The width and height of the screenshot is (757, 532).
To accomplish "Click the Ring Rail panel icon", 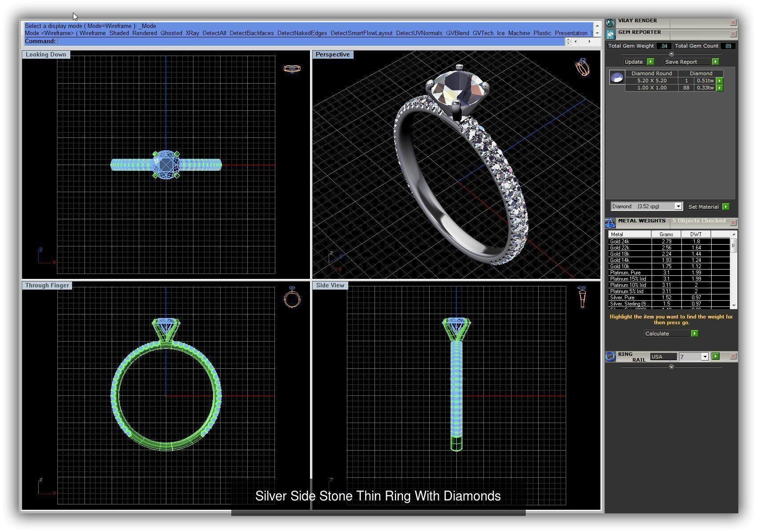I will 610,356.
